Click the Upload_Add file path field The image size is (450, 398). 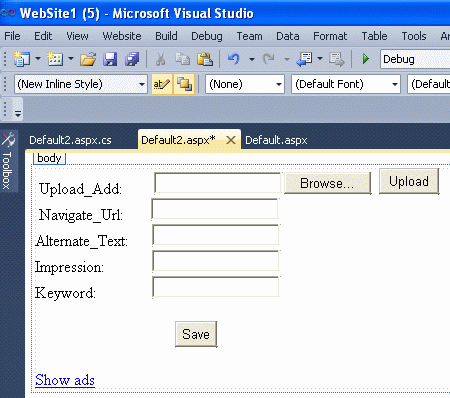217,183
